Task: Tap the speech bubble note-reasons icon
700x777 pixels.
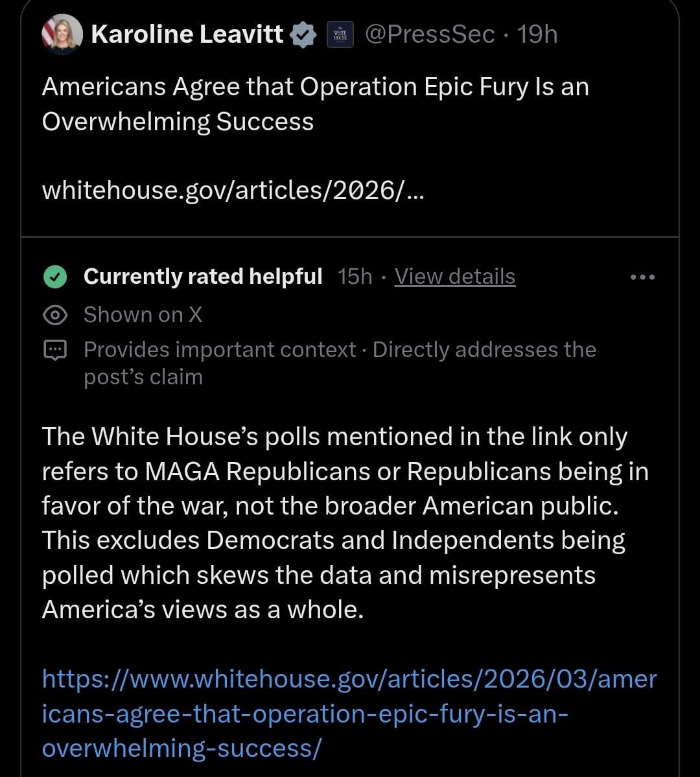Action: [54, 351]
